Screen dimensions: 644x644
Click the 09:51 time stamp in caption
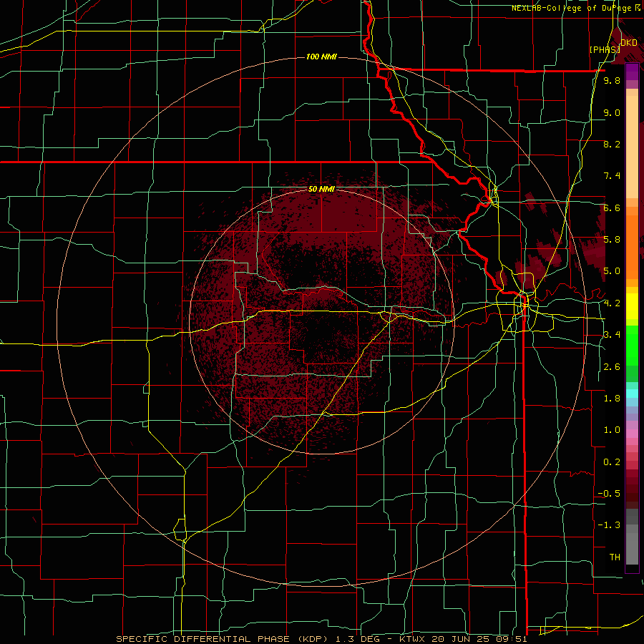pos(511,639)
